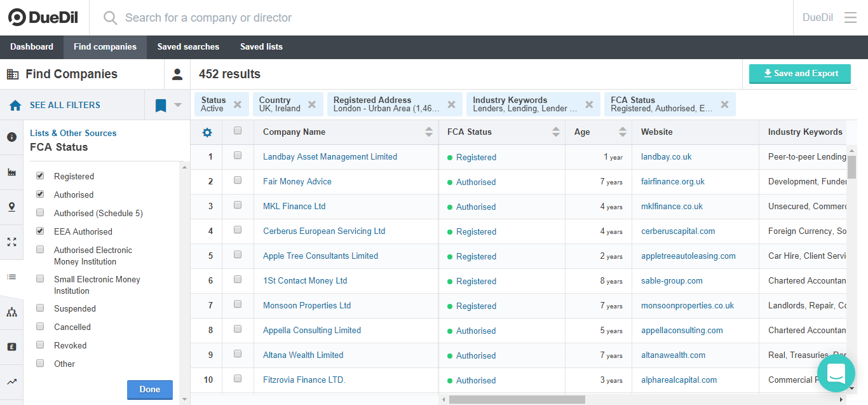
Task: Click the vertical results scrollbar
Action: coord(852,167)
